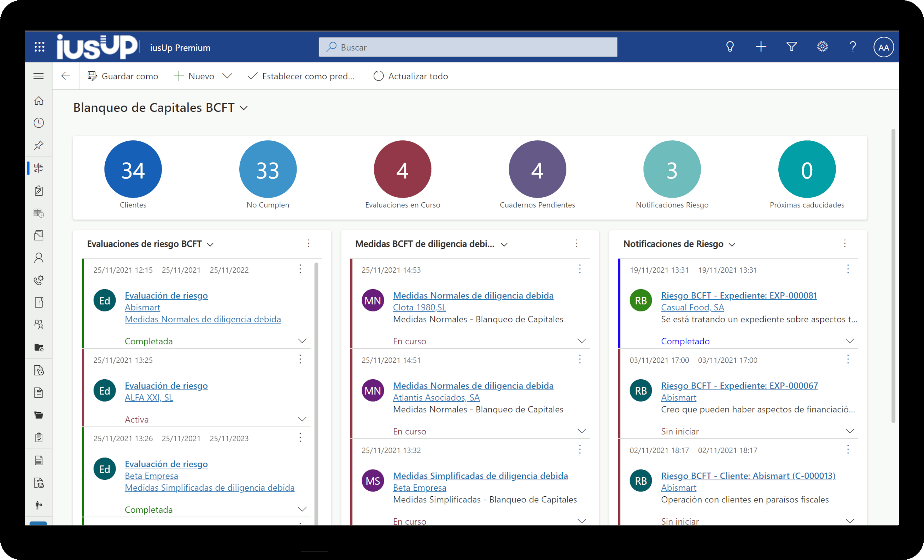
Task: Open more options for Notificaciones de Riesgo panel
Action: [x=845, y=244]
